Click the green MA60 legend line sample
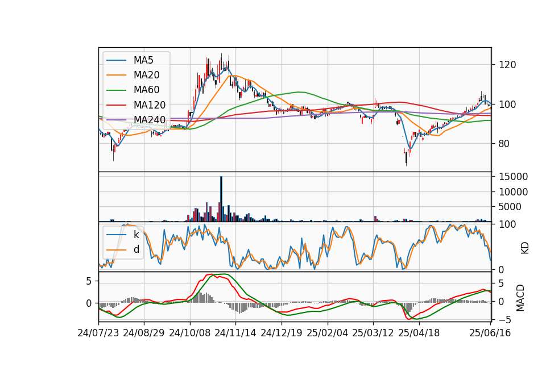546x392 pixels. tap(116, 90)
